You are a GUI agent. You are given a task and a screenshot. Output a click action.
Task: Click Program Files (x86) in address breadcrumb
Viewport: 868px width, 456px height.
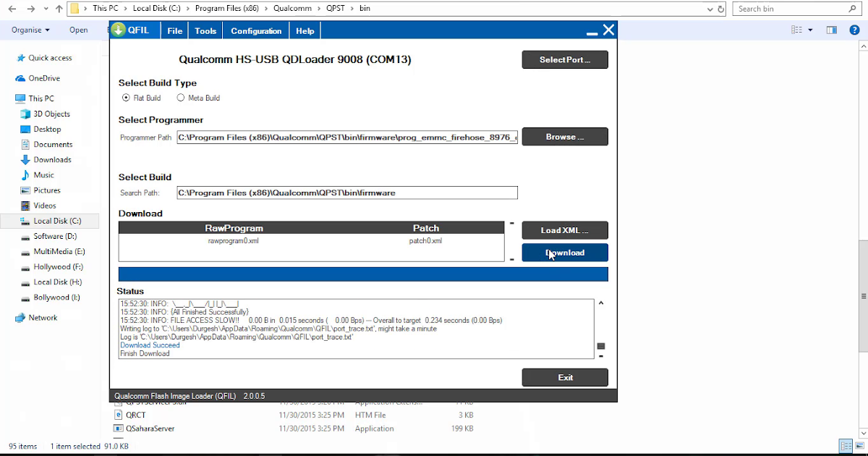(x=227, y=9)
